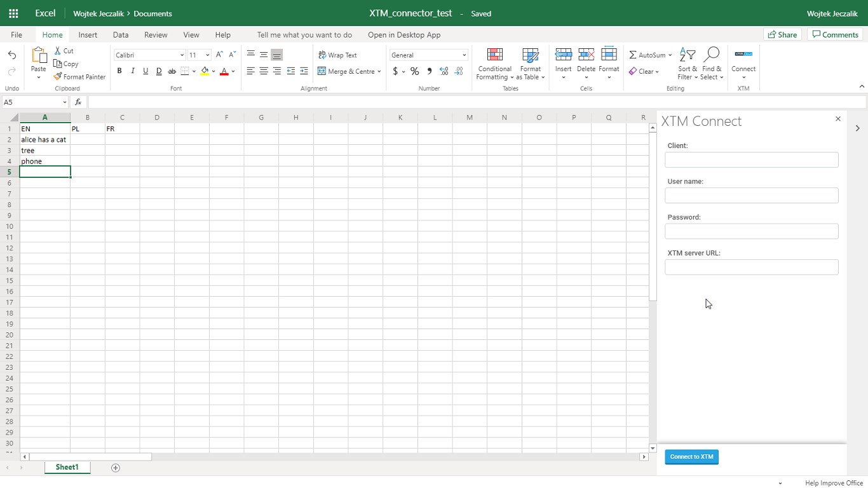Switch to the Insert tab
Image resolution: width=868 pixels, height=488 pixels.
coord(88,35)
